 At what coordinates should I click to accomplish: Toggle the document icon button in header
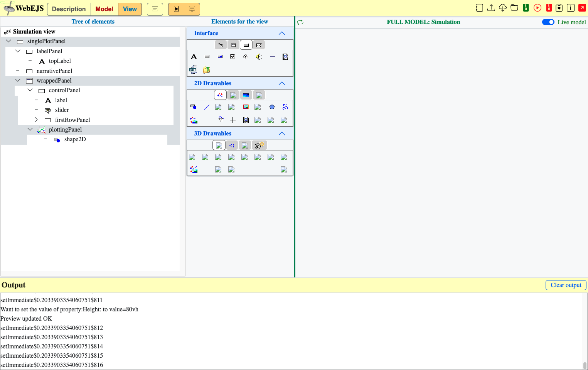tap(176, 9)
